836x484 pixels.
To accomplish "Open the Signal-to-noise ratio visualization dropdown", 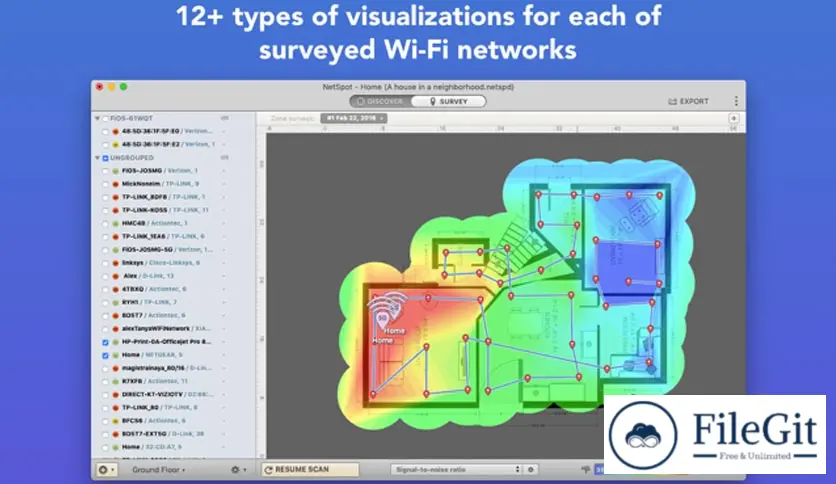I will [x=457, y=470].
